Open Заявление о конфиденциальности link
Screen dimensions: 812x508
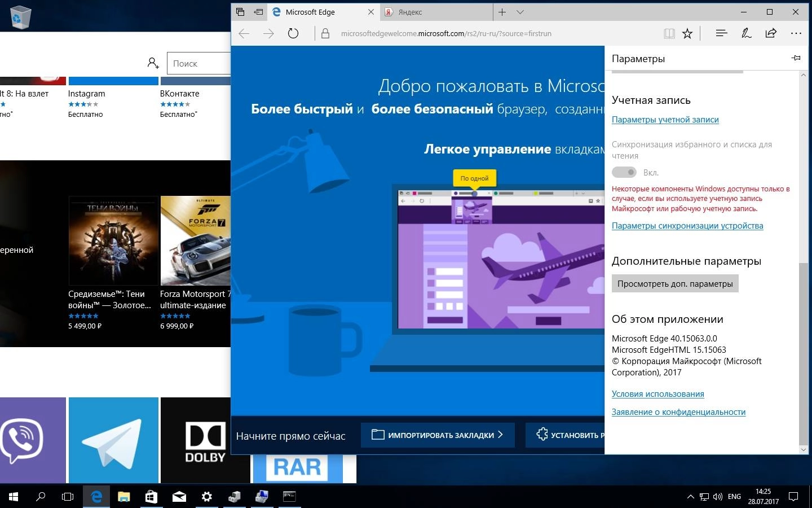[x=678, y=412]
